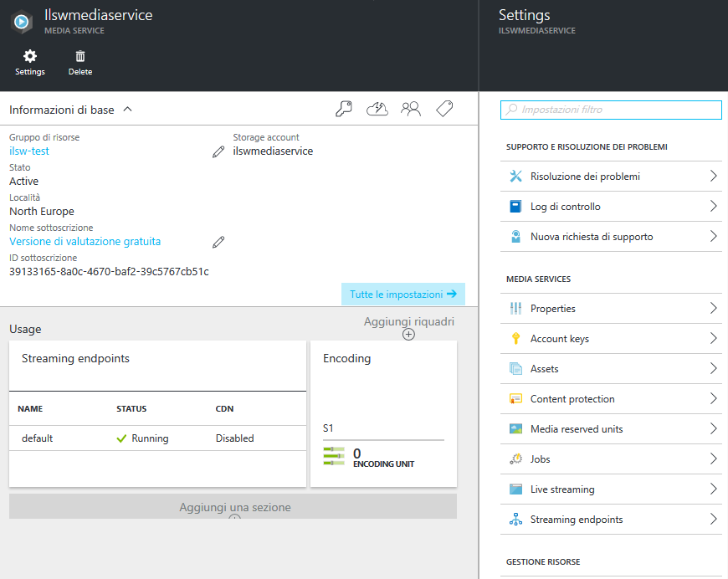Image resolution: width=728 pixels, height=579 pixels.
Task: Open the Encoding usage tile
Action: (383, 413)
